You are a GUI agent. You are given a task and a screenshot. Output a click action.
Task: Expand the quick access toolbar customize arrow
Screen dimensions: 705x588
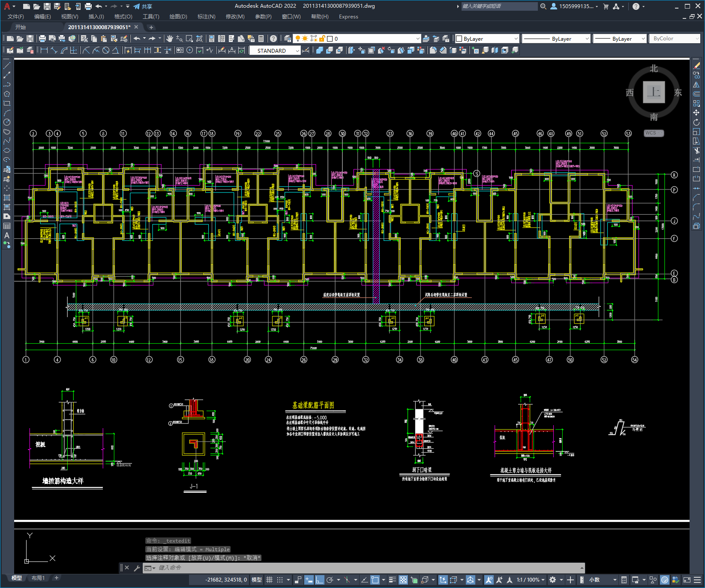pyautogui.click(x=128, y=6)
